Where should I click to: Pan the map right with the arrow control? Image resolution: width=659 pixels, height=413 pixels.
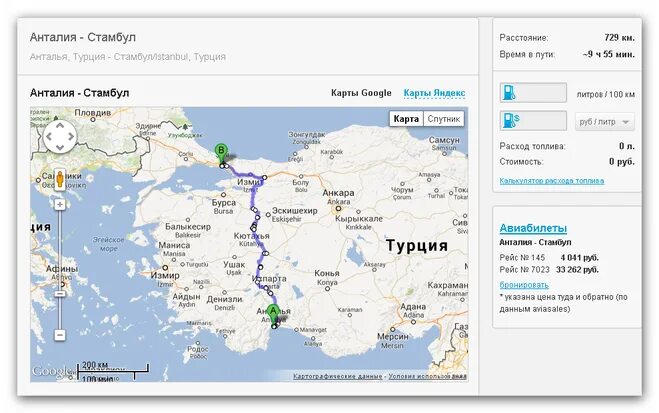coord(71,136)
